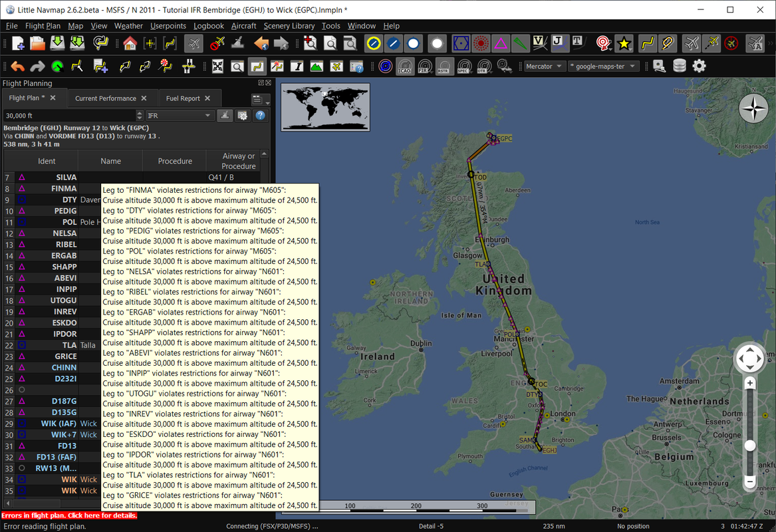Screen dimensions: 776x532
Task: Fit all windows arrows icon
Action: 217,66
